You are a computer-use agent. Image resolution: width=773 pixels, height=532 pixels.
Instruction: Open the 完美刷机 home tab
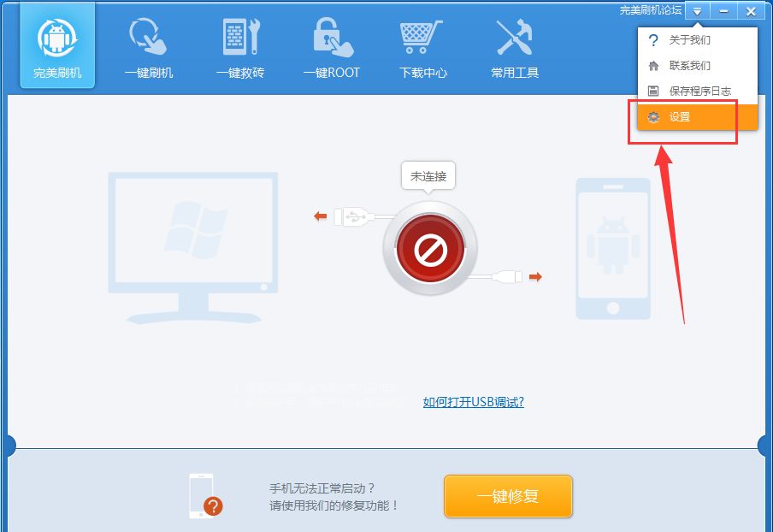tap(57, 45)
